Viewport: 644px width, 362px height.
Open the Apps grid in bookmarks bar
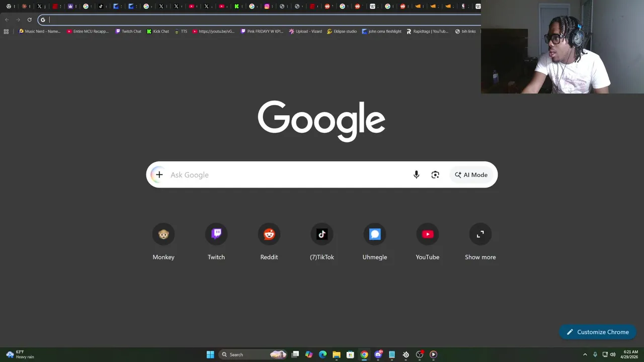(x=6, y=31)
